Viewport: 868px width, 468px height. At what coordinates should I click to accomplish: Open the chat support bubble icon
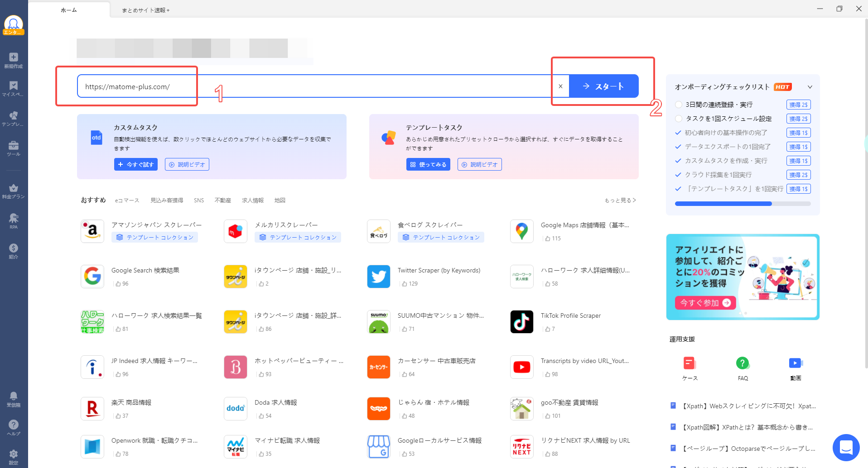[846, 447]
